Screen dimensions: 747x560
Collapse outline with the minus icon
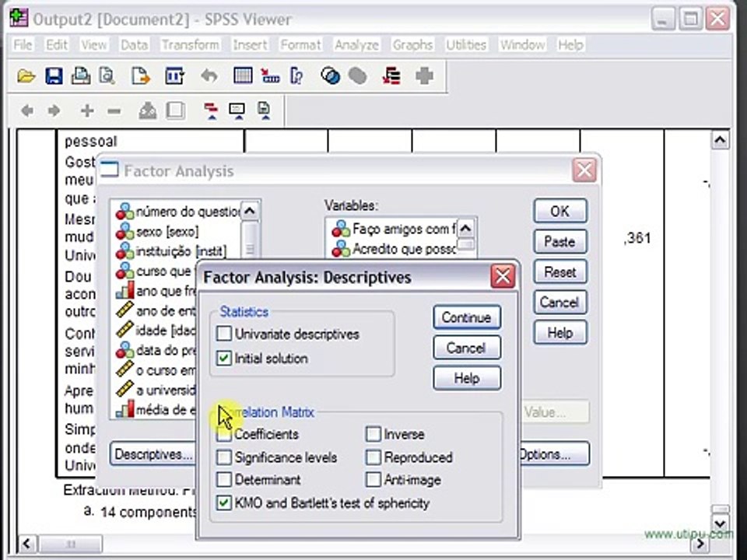(x=114, y=111)
